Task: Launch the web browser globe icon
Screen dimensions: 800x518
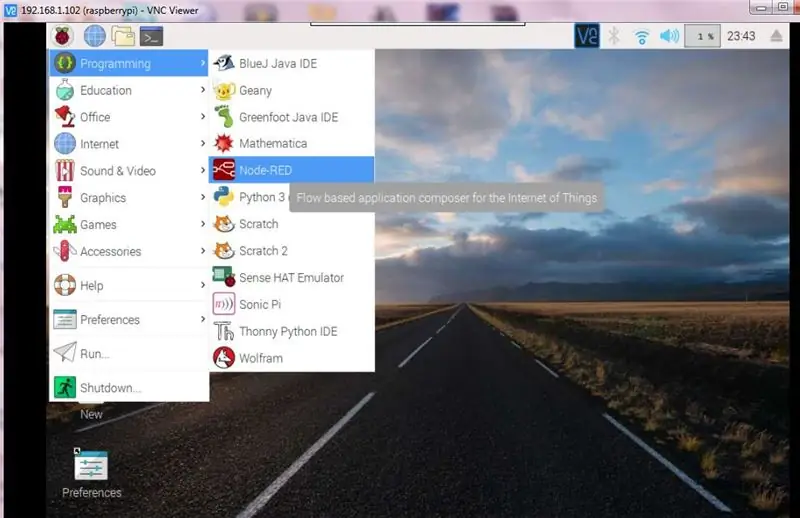Action: tap(94, 36)
